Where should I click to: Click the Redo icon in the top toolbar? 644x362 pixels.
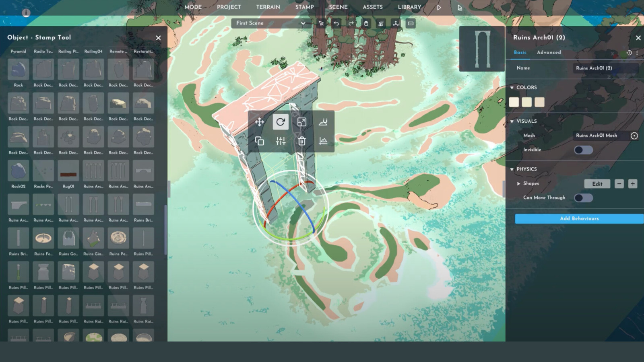click(351, 23)
